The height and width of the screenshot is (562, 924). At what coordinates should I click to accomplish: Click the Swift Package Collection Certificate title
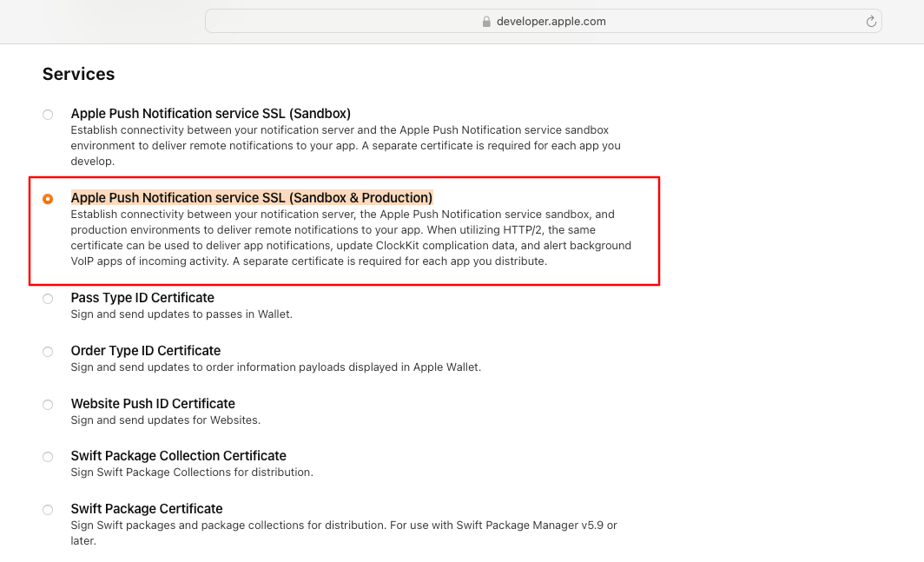(x=179, y=455)
